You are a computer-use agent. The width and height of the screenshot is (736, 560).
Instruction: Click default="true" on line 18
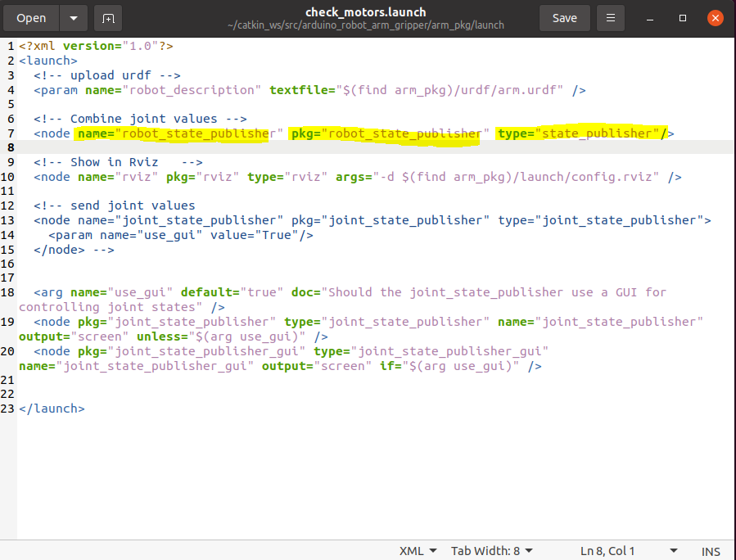232,292
